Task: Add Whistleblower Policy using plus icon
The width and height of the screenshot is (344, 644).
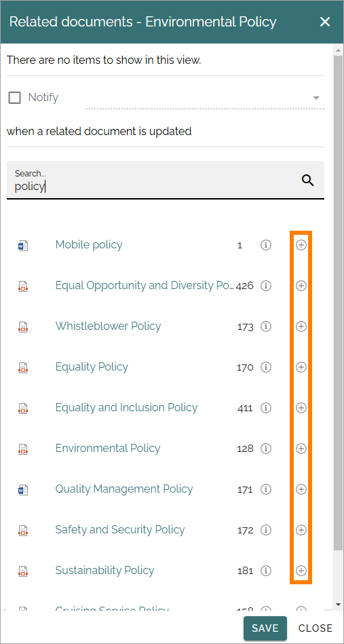Action: 301,326
